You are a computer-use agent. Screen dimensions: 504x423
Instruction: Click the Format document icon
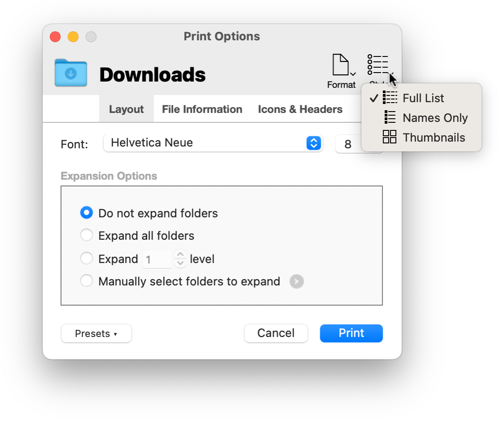coord(342,63)
